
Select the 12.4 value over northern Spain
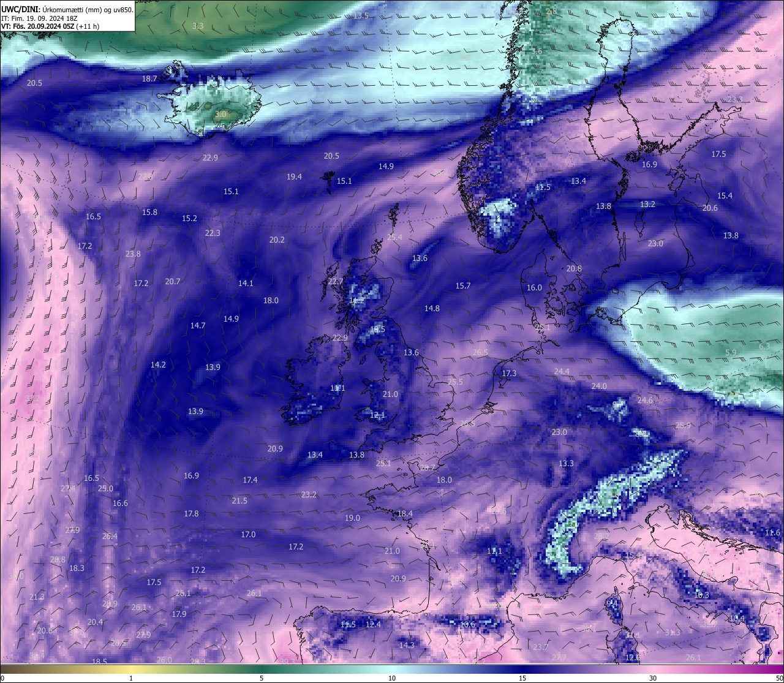point(373,625)
